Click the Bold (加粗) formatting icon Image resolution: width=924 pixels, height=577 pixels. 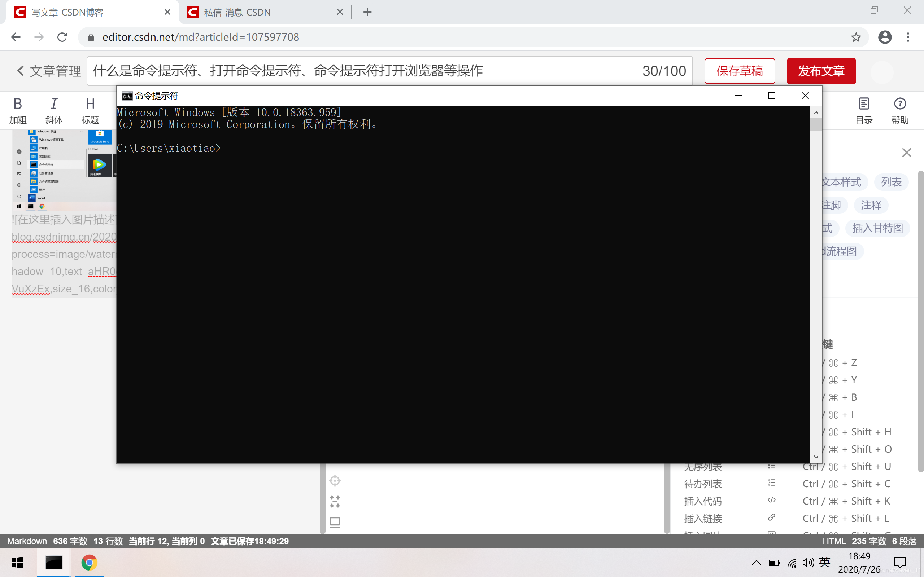pyautogui.click(x=18, y=104)
